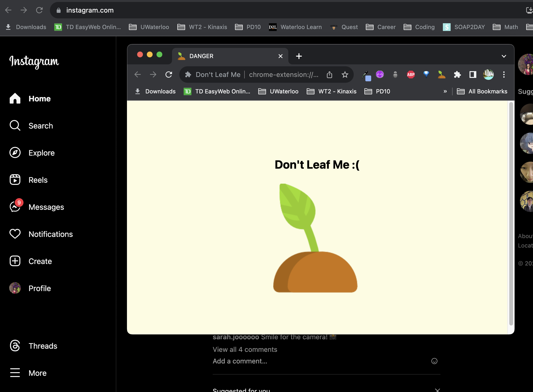The image size is (533, 392).
Task: Open the Threads icon in sidebar
Action: [15, 346]
